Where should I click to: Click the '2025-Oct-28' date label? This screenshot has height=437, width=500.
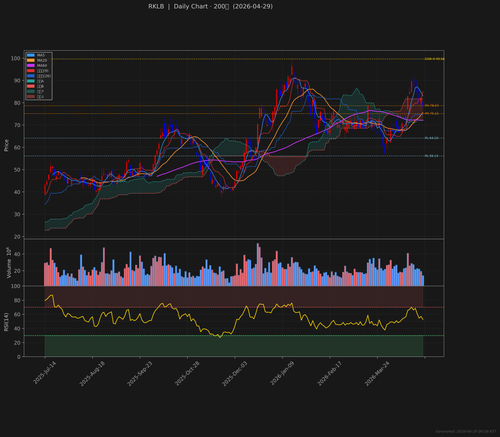tap(187, 374)
